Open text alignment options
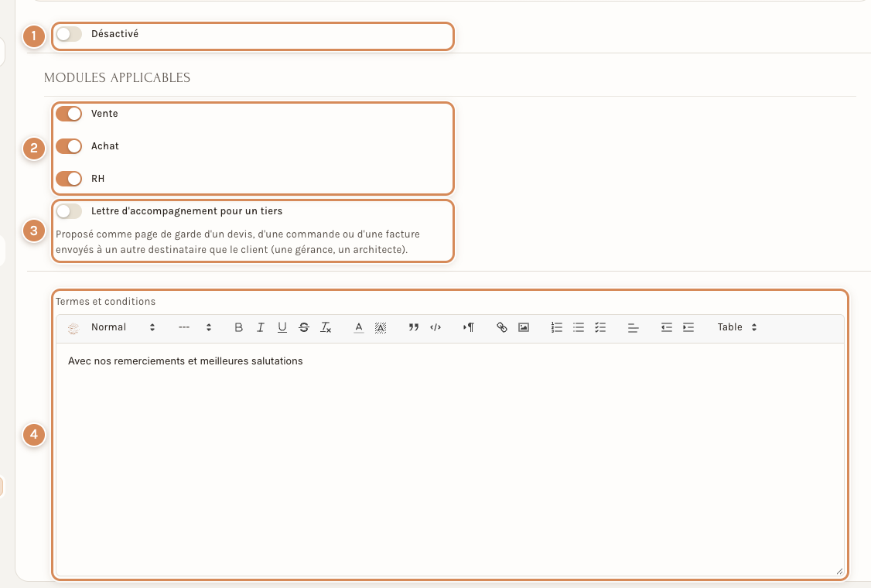 634,327
